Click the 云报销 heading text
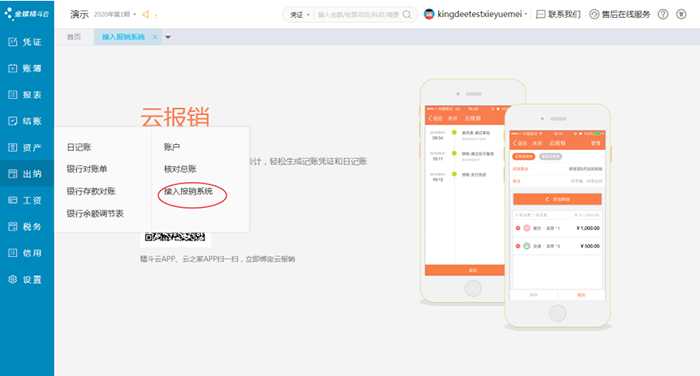 click(175, 116)
